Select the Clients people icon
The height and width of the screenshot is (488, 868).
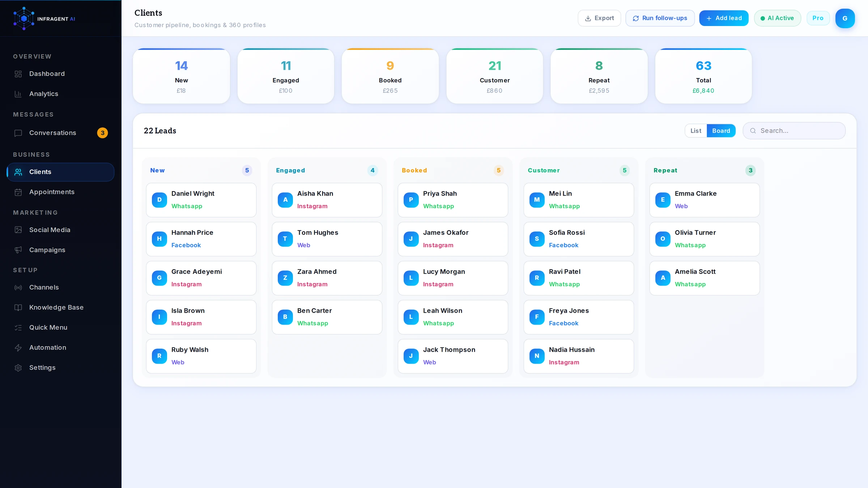pos(18,172)
